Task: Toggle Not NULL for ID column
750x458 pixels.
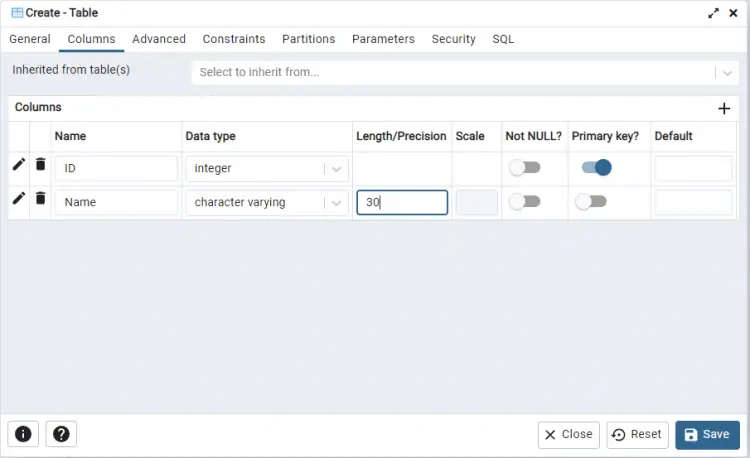Action: coord(524,168)
